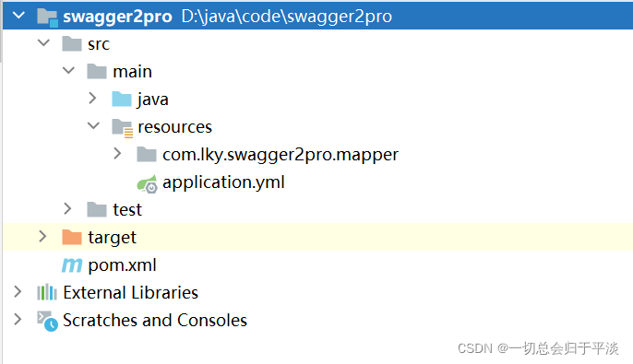Screen dimensions: 633x364
Task: Click the D:\java\code\swagger2pro path text
Action: (x=287, y=17)
